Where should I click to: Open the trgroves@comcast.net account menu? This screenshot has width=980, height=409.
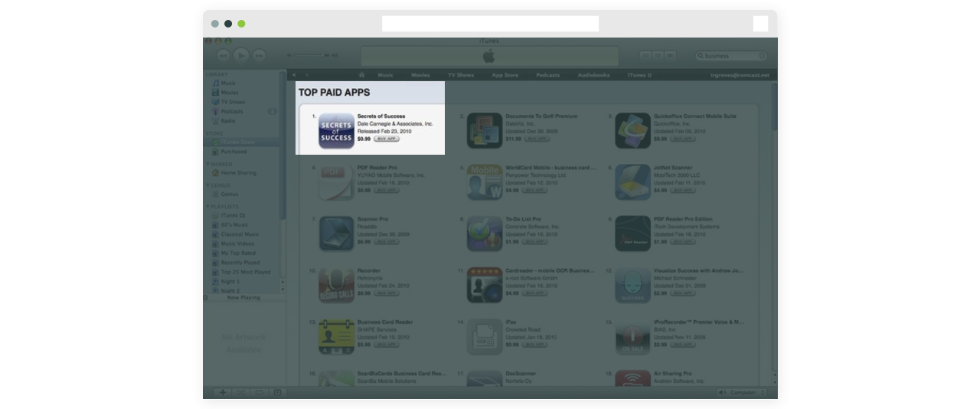coord(741,75)
